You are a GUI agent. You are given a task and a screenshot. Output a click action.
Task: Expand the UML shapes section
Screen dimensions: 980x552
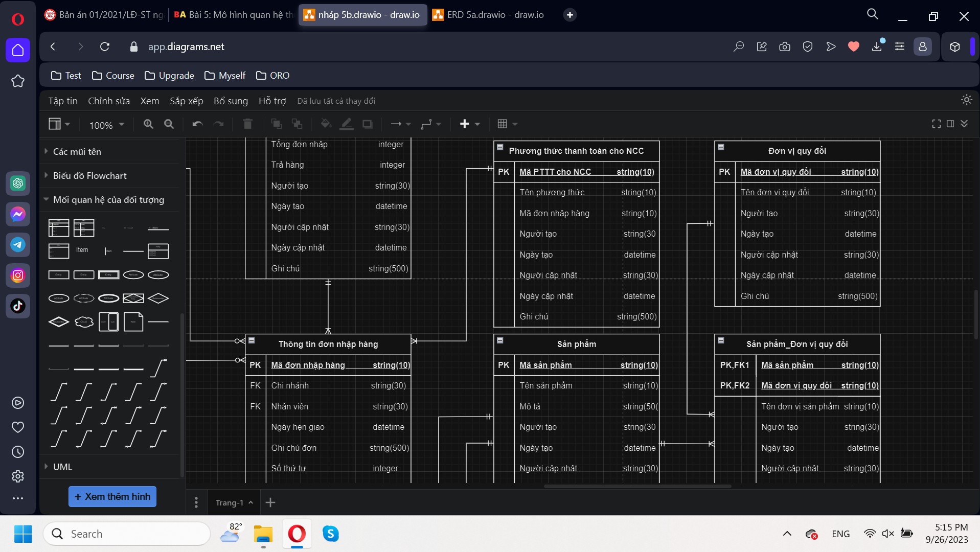[62, 467]
